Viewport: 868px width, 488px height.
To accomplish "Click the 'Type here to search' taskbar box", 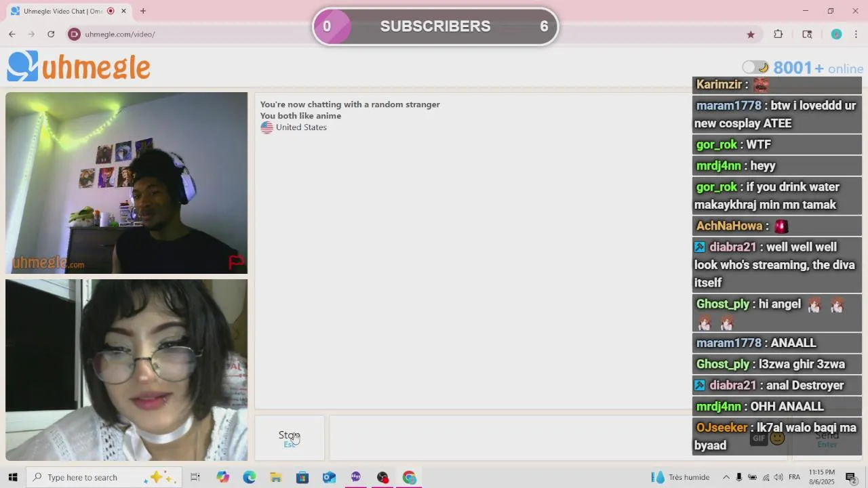I will [x=105, y=477].
